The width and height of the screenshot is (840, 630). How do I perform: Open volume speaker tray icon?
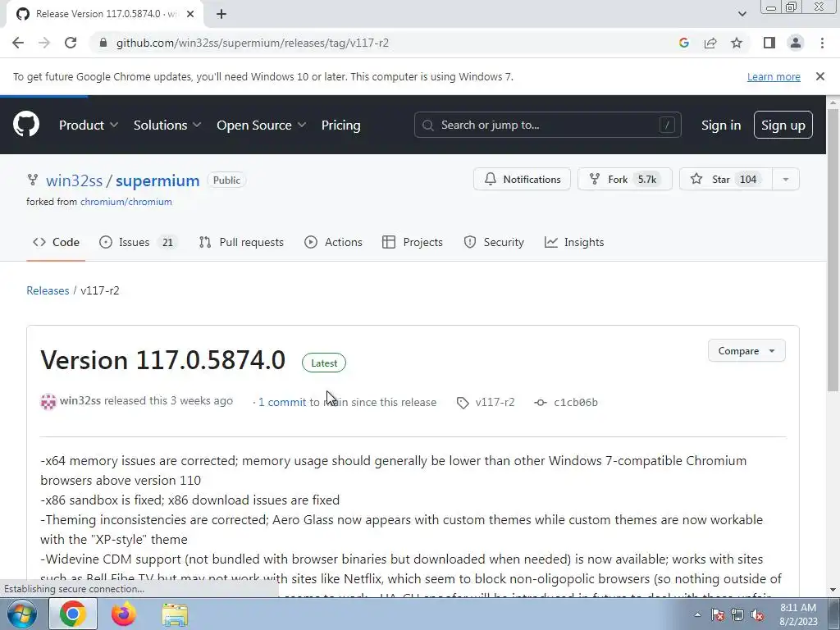point(757,615)
